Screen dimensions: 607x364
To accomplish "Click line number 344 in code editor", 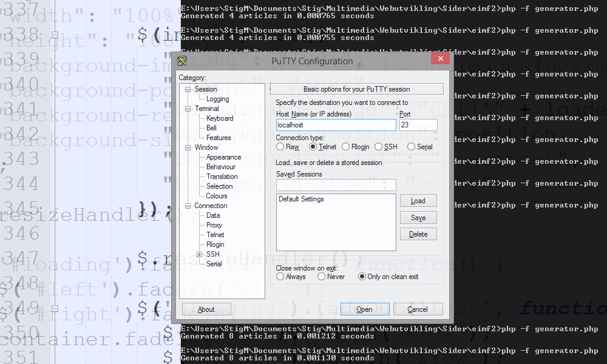I will (x=22, y=184).
